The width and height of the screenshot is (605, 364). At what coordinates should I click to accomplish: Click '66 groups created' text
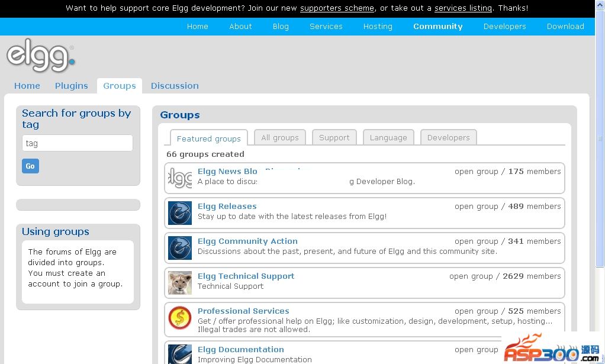[x=205, y=154]
